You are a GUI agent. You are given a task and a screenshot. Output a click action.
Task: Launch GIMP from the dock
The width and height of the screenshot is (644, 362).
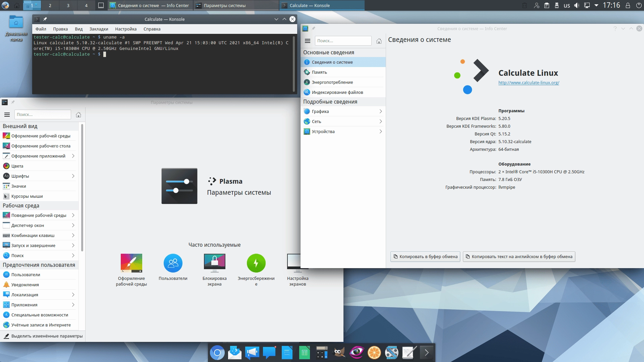click(x=339, y=353)
